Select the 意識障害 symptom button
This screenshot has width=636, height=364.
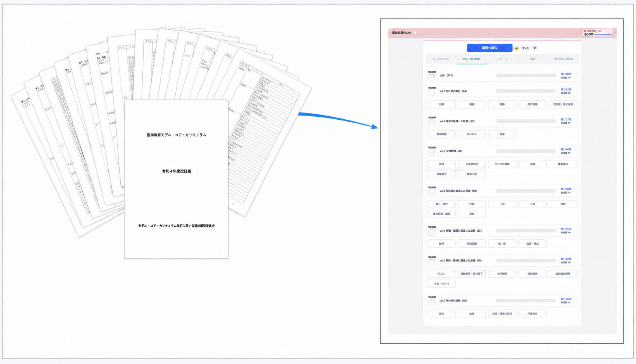point(442,134)
